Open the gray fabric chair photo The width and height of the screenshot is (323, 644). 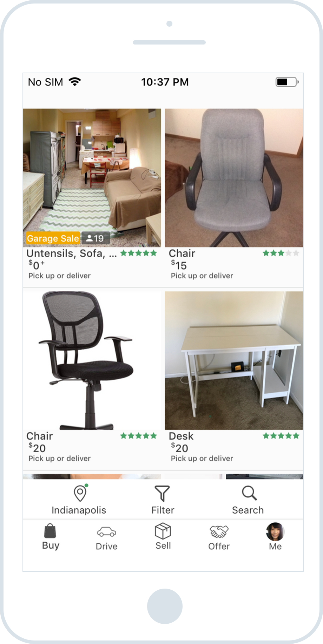(x=234, y=178)
